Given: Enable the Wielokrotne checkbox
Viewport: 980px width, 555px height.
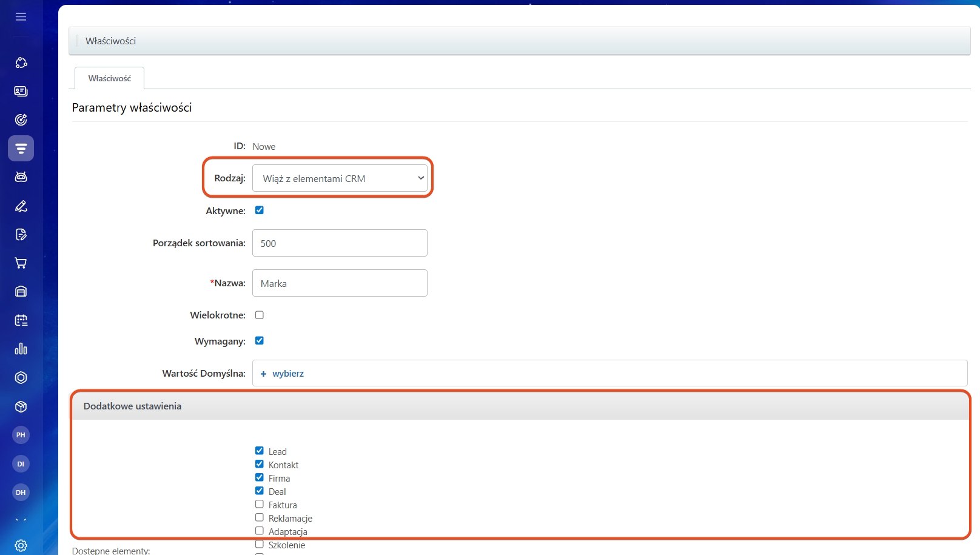Looking at the screenshot, I should coord(260,315).
